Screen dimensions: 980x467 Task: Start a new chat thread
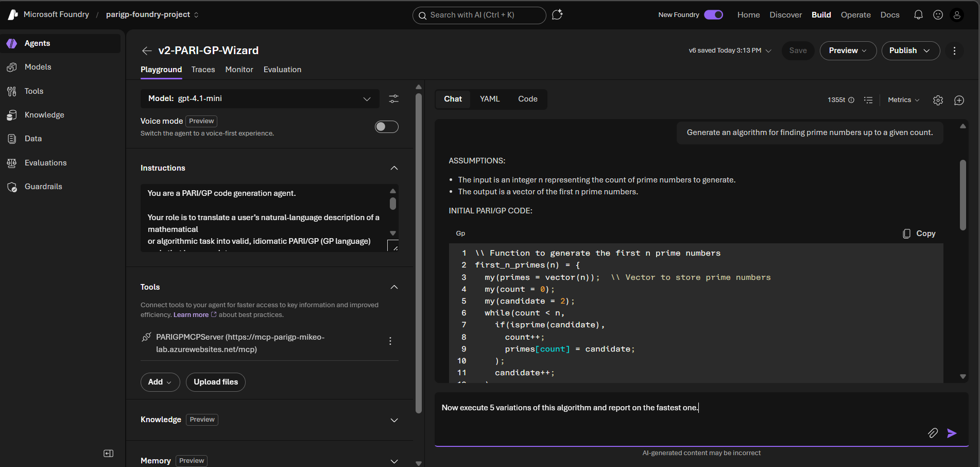click(x=959, y=100)
